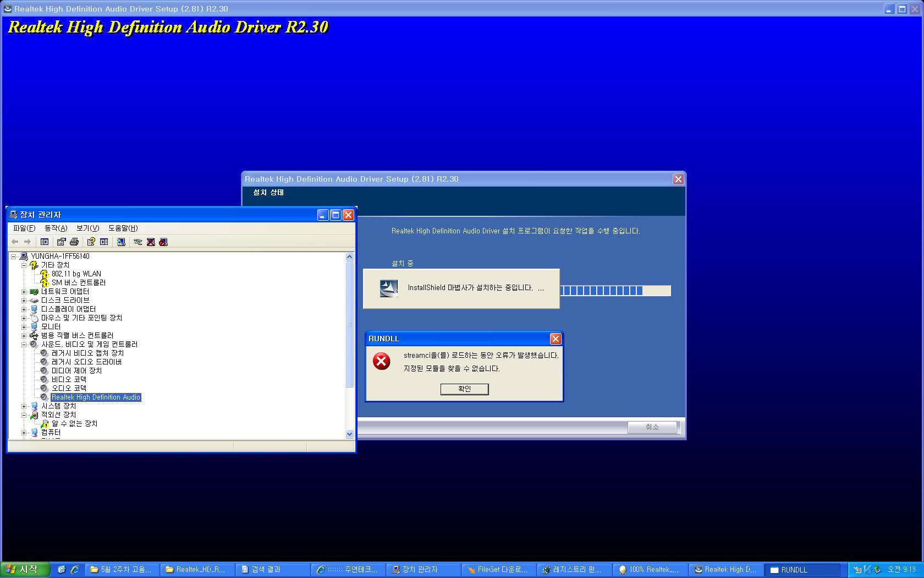Screen dimensions: 924x578
Task: Click the InstallShield wizard icon
Action: [x=389, y=288]
